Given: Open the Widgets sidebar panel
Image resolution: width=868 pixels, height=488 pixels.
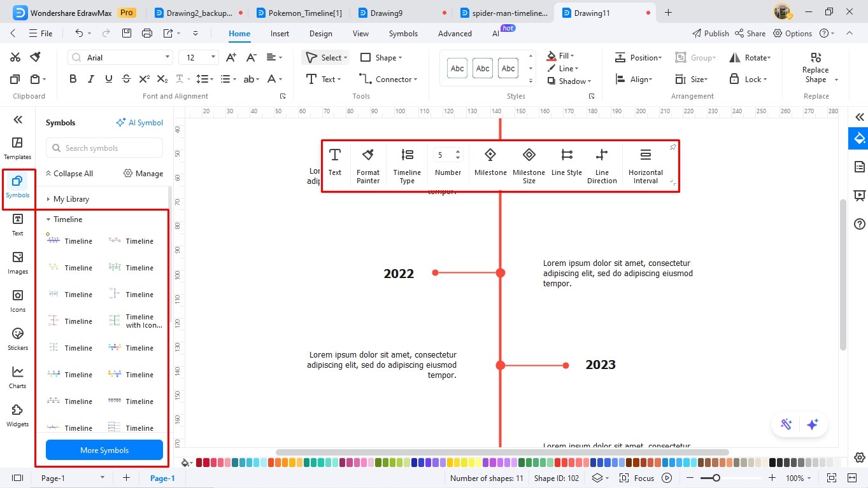Looking at the screenshot, I should coord(17,415).
